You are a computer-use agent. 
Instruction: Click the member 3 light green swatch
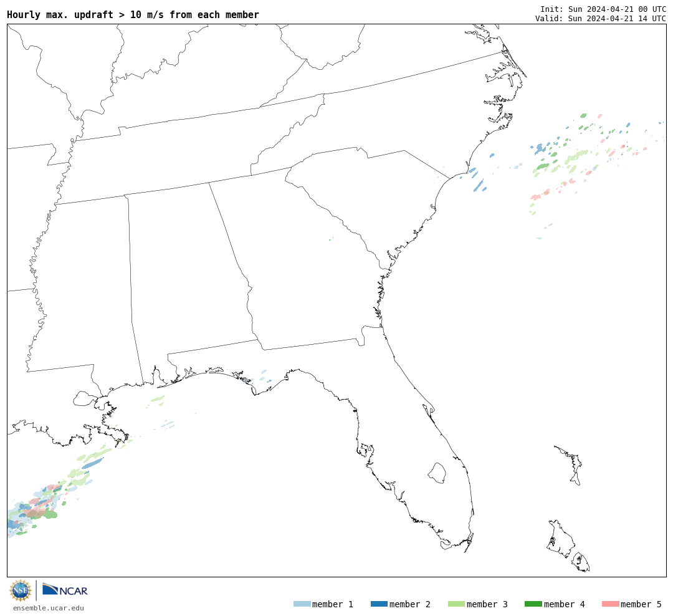click(x=456, y=604)
